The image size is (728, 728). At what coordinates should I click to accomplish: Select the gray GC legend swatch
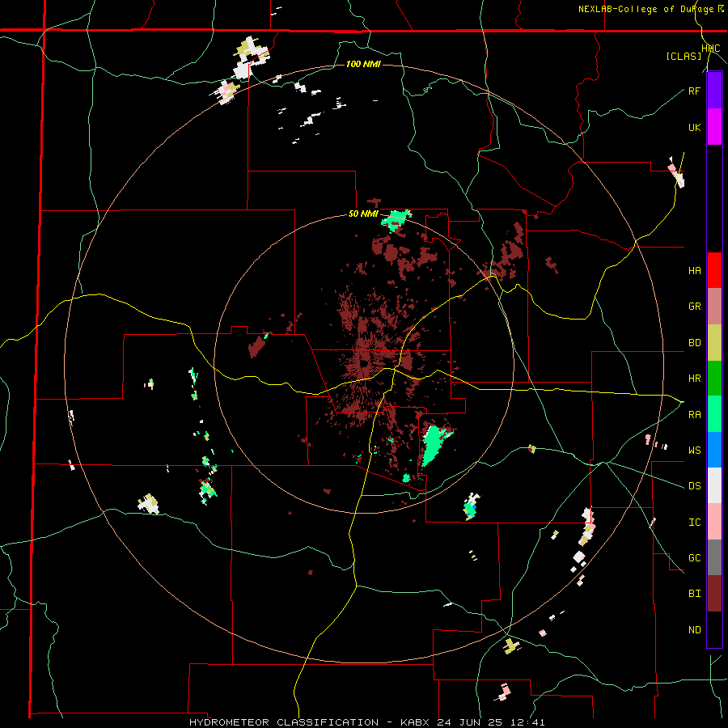pos(714,557)
